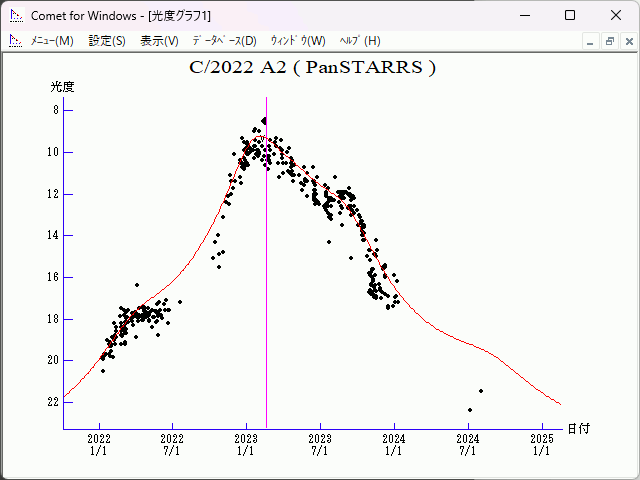This screenshot has height=480, width=640.
Task: Close the inner 光度グラフ1 graph window
Action: pyautogui.click(x=627, y=41)
